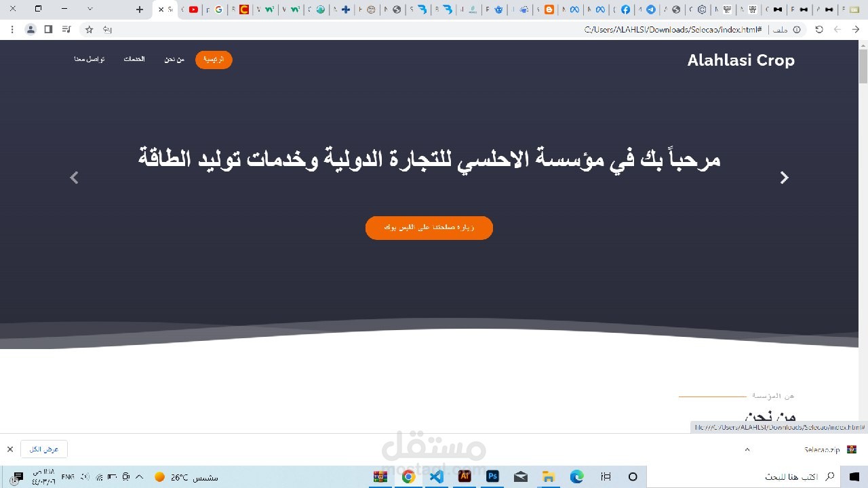Open the Chrome three-dot menu
Image resolution: width=868 pixels, height=488 pixels.
[x=12, y=29]
